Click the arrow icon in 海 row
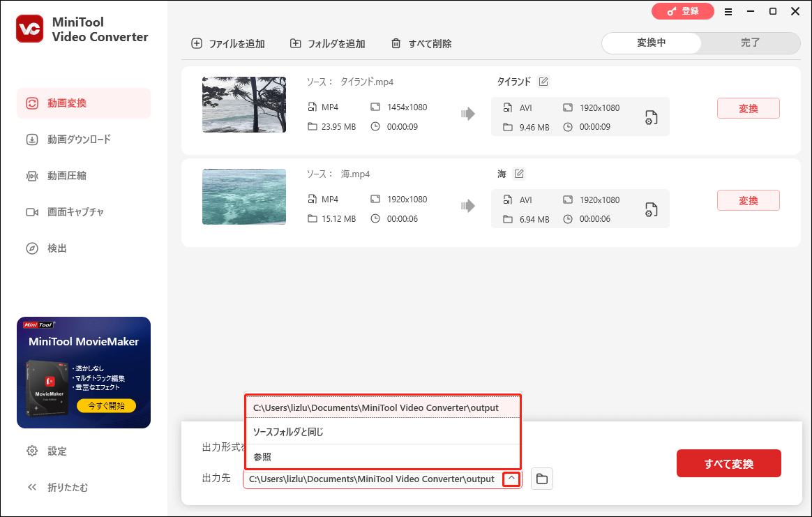 [468, 207]
